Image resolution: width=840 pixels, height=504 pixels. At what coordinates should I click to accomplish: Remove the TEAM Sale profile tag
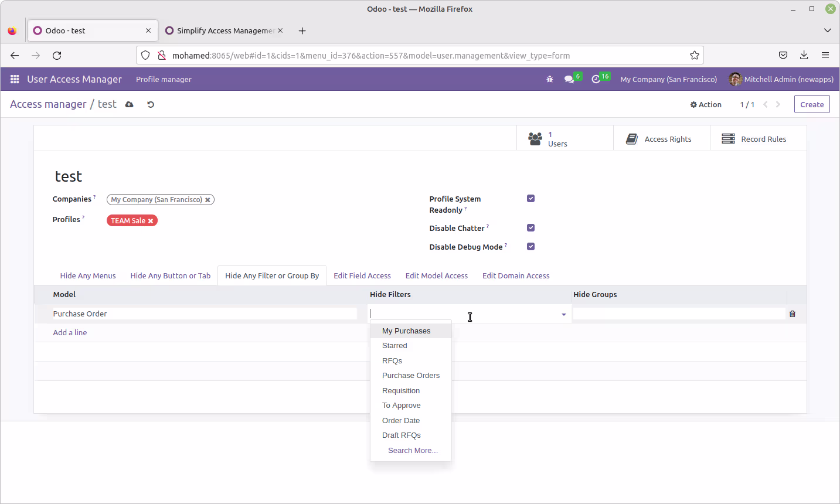151,221
